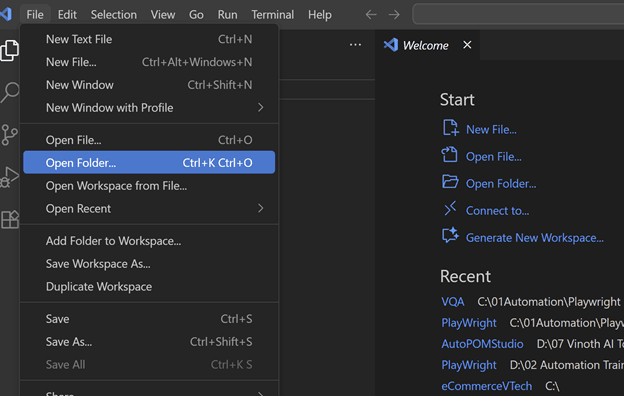Go back with the left arrow
The height and width of the screenshot is (396, 624).
[x=370, y=15]
